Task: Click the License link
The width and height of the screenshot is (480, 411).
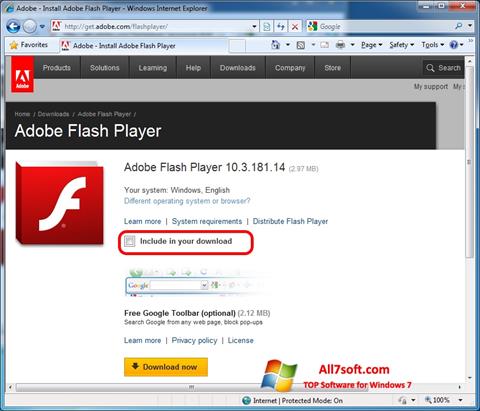Action: (x=241, y=340)
